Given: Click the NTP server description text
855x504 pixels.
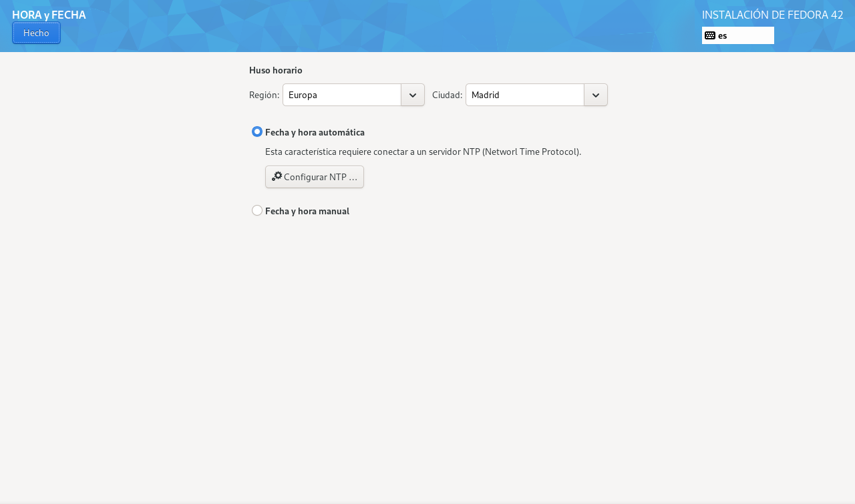Looking at the screenshot, I should coord(423,152).
